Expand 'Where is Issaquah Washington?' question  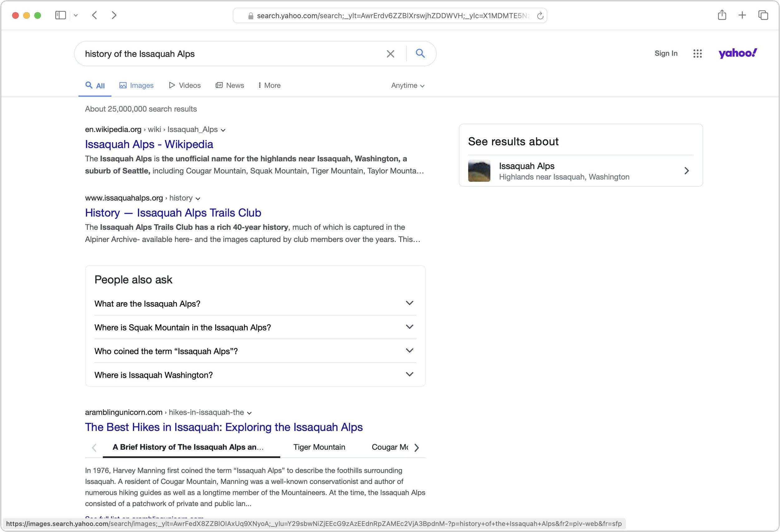tap(409, 374)
